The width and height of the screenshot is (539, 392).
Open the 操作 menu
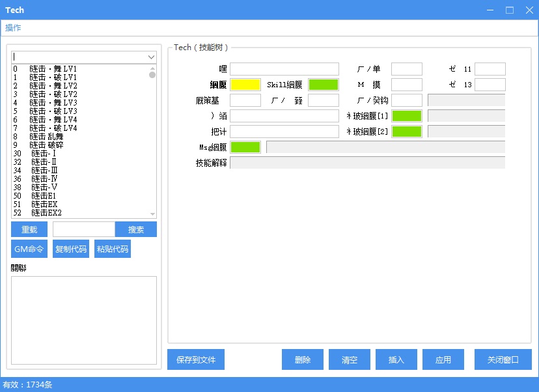click(13, 28)
